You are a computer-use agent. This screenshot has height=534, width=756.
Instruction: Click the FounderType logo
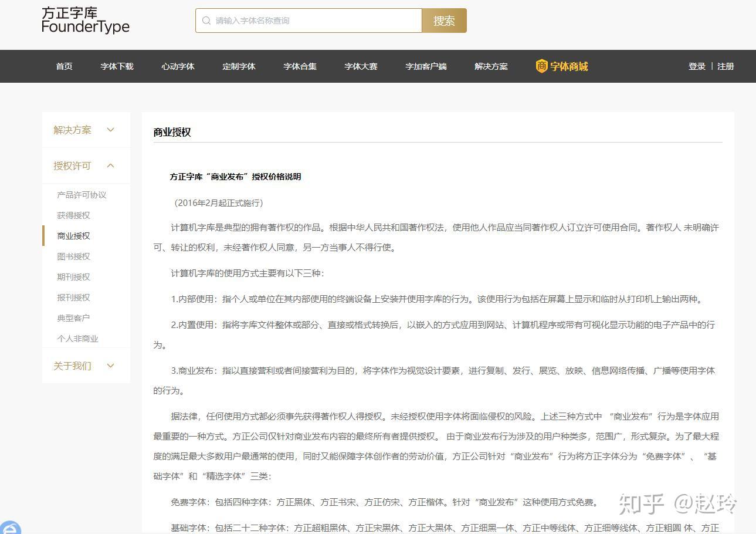pos(86,20)
